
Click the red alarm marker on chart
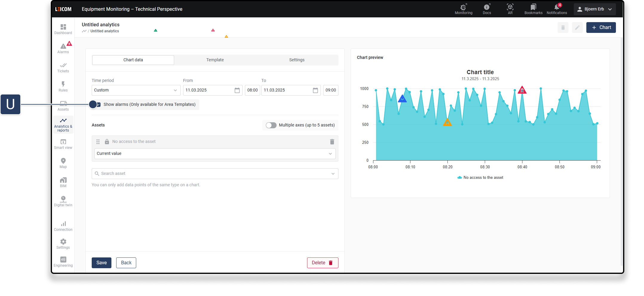(x=522, y=90)
